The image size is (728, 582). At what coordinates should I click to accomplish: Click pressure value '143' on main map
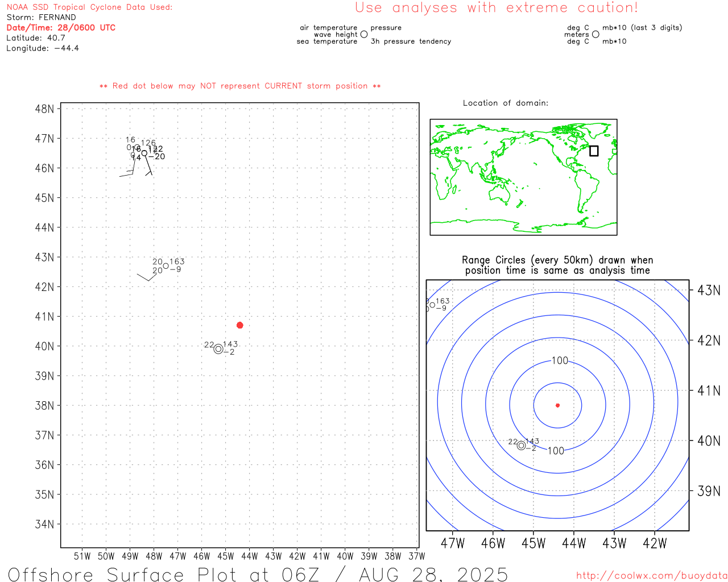point(230,344)
